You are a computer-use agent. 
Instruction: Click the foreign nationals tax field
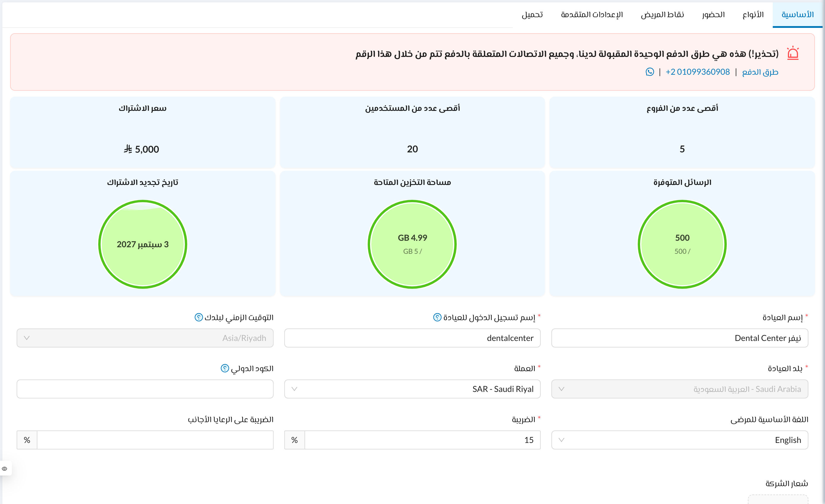(x=155, y=440)
